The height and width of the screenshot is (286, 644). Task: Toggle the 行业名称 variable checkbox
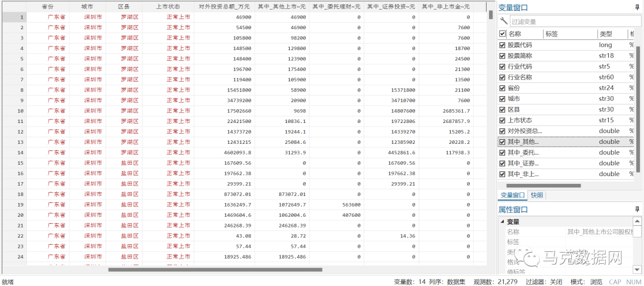pyautogui.click(x=502, y=77)
